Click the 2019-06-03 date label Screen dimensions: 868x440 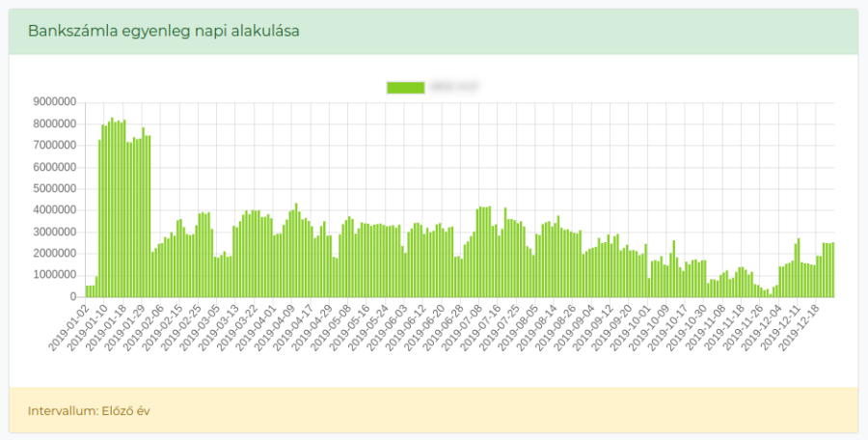tap(387, 327)
